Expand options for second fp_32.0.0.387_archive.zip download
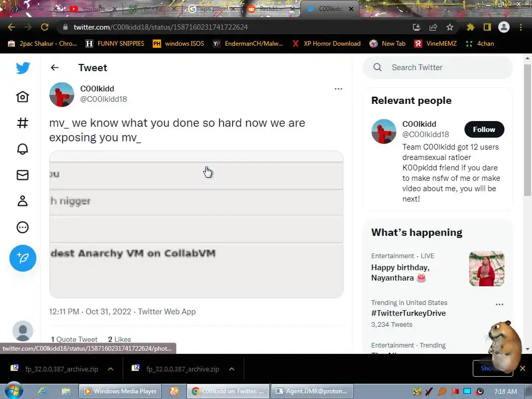 point(232,369)
